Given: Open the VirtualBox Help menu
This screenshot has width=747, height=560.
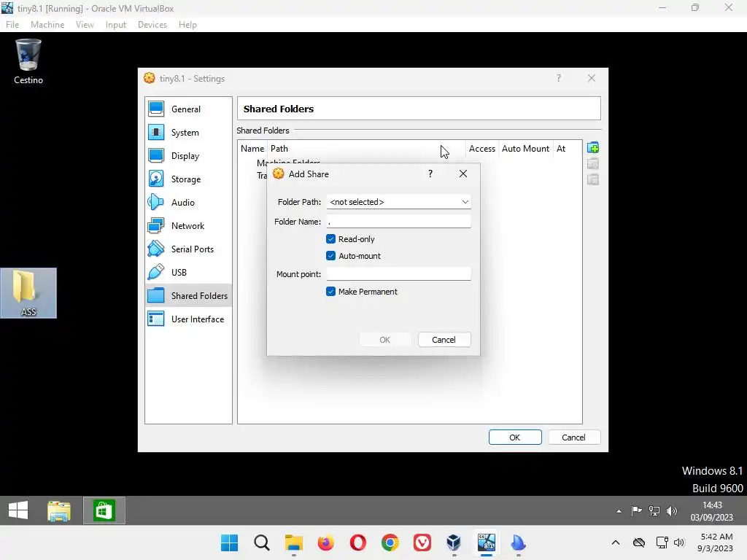Looking at the screenshot, I should (187, 25).
